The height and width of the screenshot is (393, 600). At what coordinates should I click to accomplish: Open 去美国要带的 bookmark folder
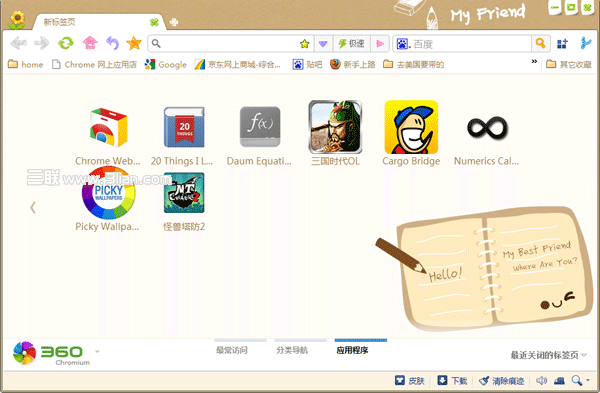pos(414,64)
